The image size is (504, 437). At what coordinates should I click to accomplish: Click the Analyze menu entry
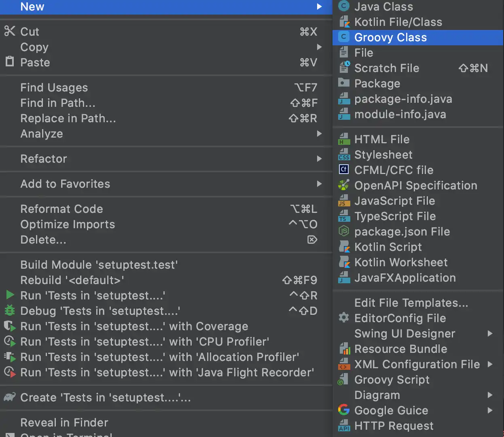(x=166, y=134)
